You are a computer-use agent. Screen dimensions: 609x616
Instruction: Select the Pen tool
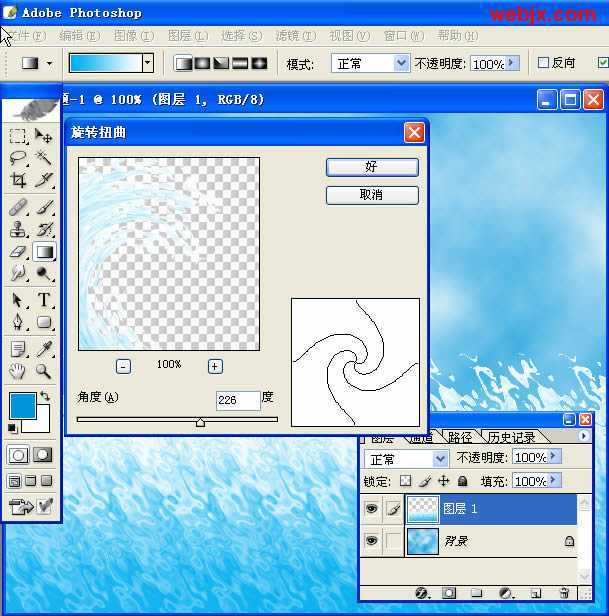(18, 322)
